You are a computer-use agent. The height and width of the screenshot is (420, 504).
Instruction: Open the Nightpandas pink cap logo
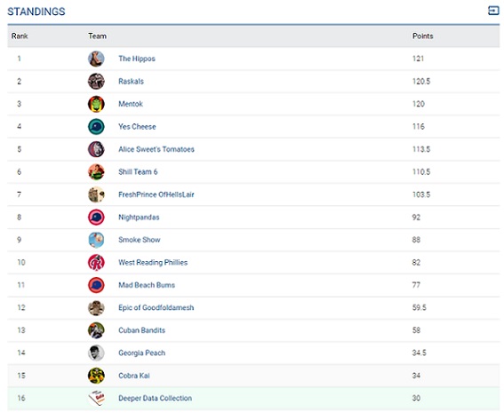click(x=96, y=217)
